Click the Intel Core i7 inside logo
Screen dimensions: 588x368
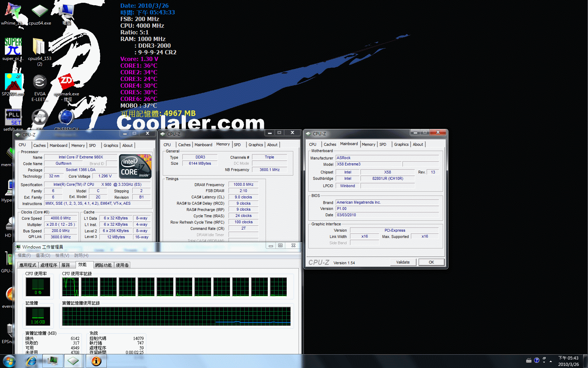pos(135,166)
